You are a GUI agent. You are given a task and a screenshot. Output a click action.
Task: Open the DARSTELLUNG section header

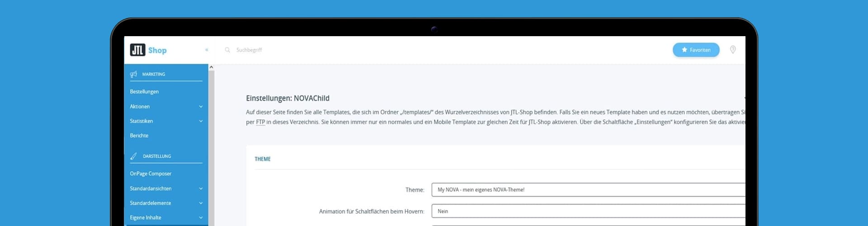(157, 156)
